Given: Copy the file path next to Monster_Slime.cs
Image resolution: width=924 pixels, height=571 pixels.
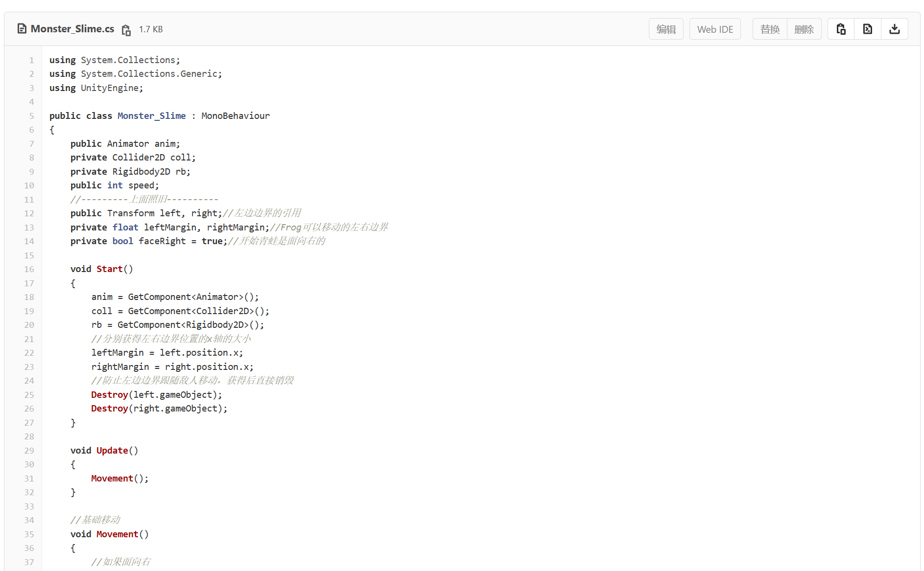Looking at the screenshot, I should [126, 30].
